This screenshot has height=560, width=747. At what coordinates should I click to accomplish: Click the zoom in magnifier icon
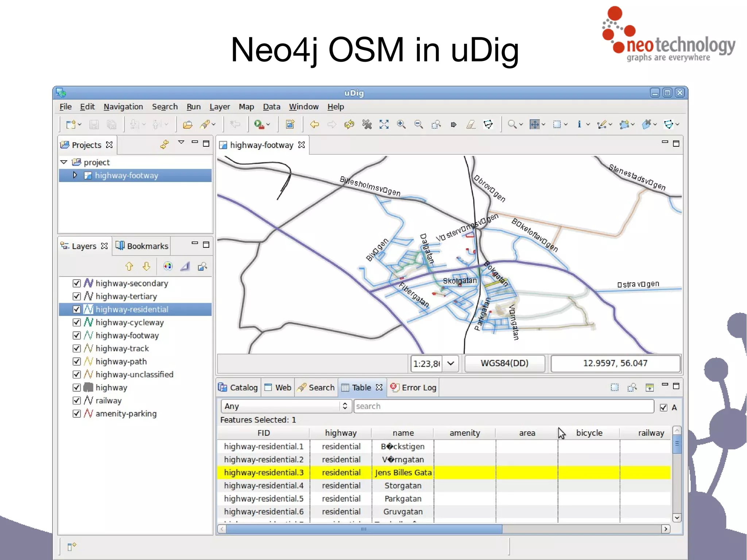pyautogui.click(x=401, y=125)
